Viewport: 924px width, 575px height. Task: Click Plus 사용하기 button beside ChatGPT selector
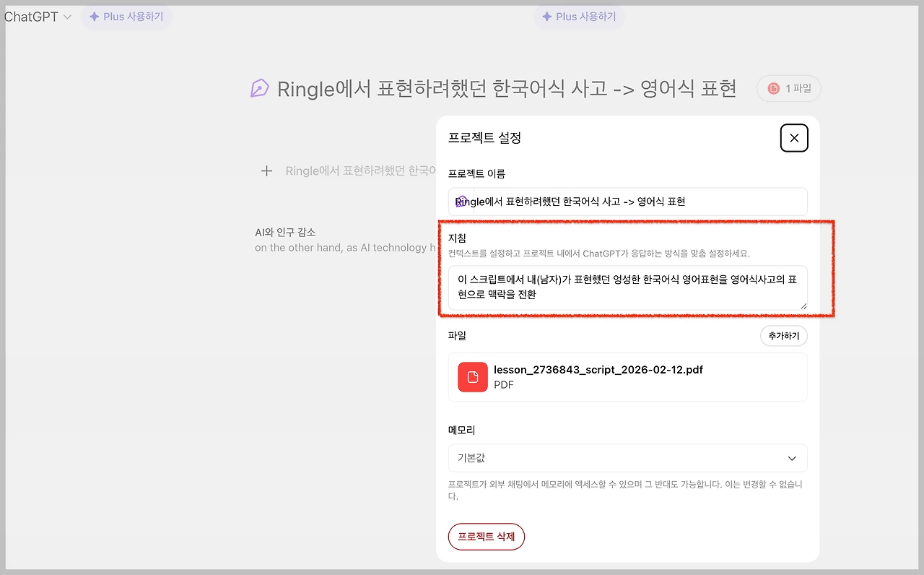tap(126, 17)
